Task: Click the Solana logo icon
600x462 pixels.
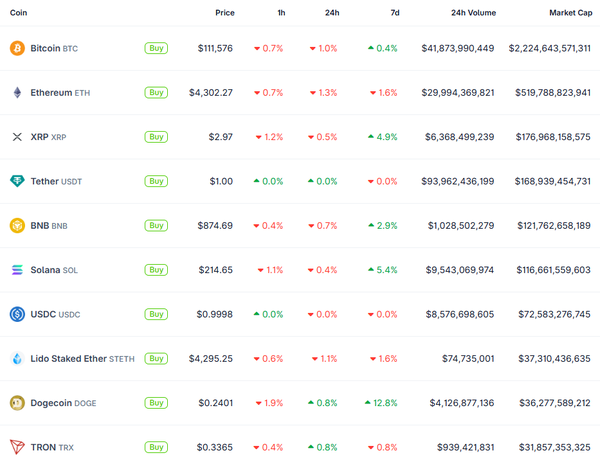Action: [17, 270]
